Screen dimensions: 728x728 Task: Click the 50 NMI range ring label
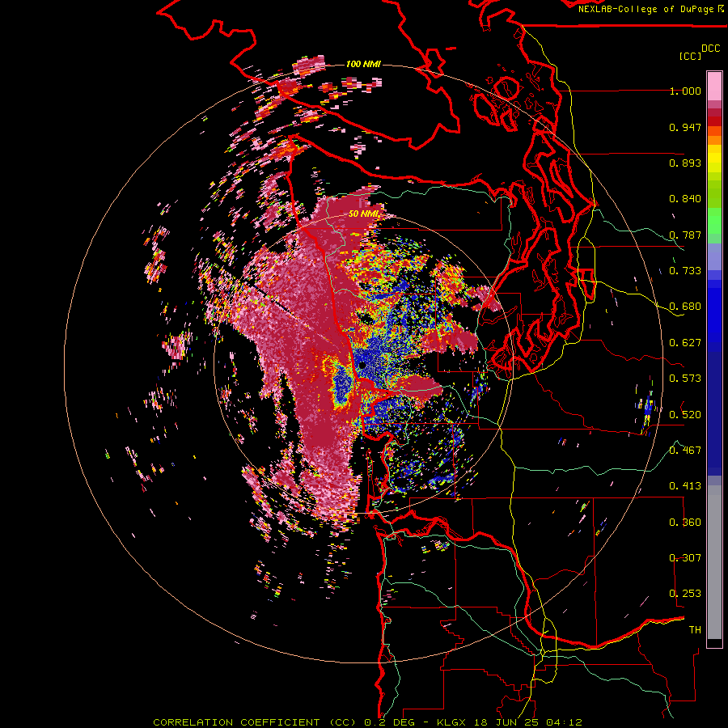[x=364, y=214]
